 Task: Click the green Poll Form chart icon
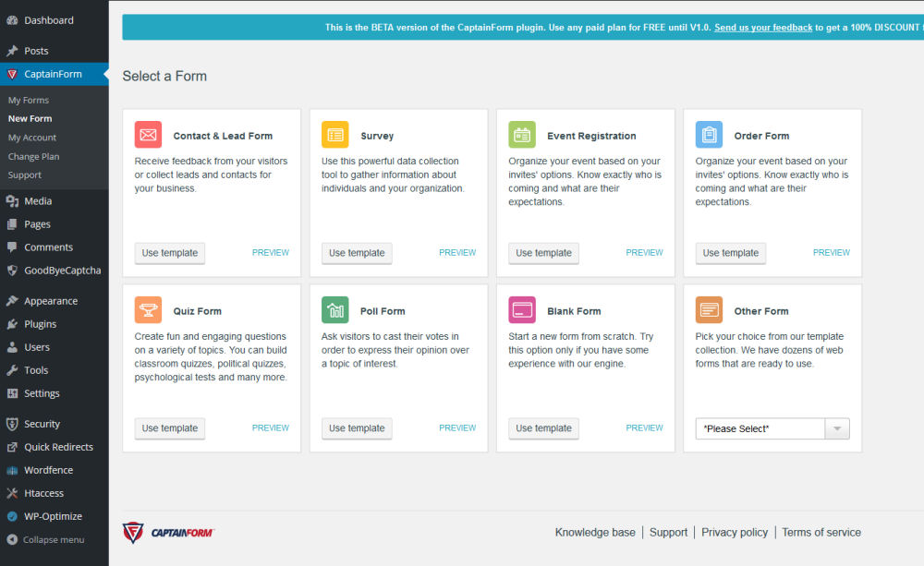tap(334, 310)
